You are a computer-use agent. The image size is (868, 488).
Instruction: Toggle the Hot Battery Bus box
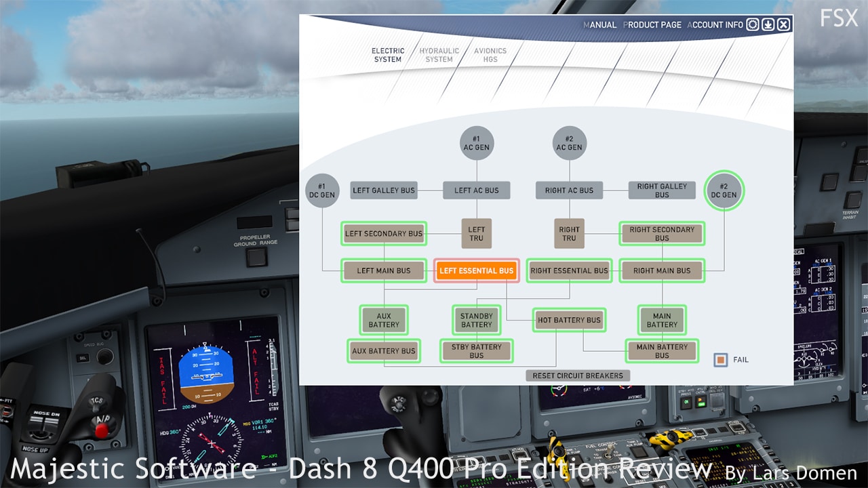click(569, 320)
